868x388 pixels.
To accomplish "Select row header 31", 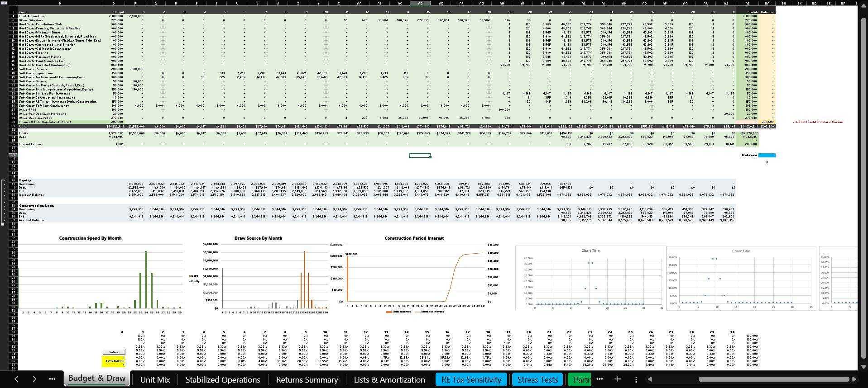I will [x=13, y=126].
